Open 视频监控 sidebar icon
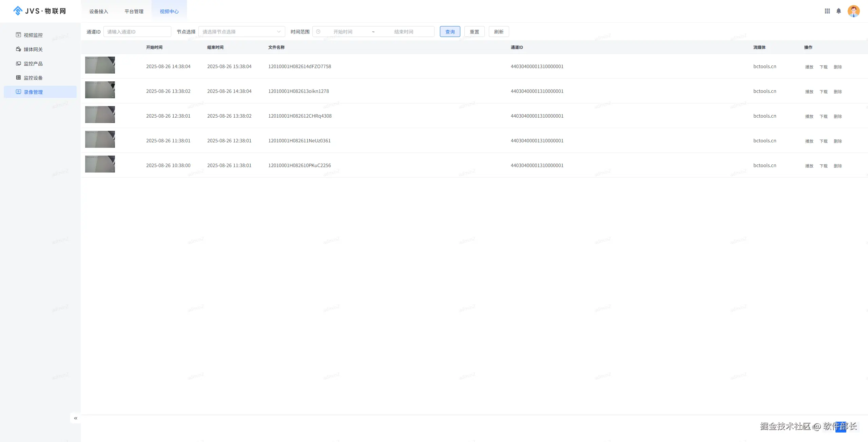Viewport: 868px width, 442px height. pos(18,35)
